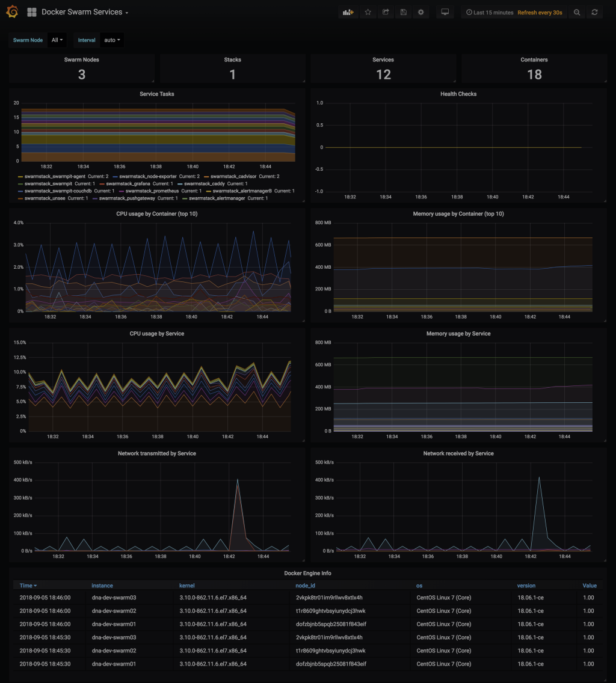
Task: Cycle view mode with monitor icon
Action: pyautogui.click(x=445, y=12)
